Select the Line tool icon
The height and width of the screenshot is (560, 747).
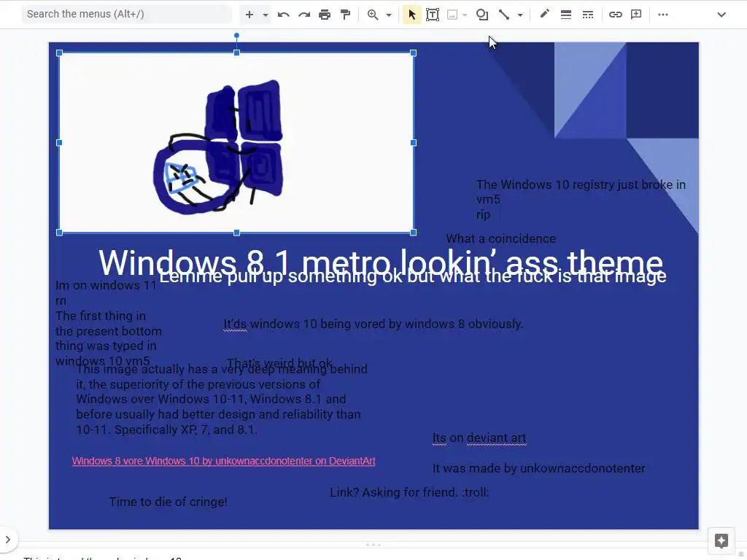504,15
